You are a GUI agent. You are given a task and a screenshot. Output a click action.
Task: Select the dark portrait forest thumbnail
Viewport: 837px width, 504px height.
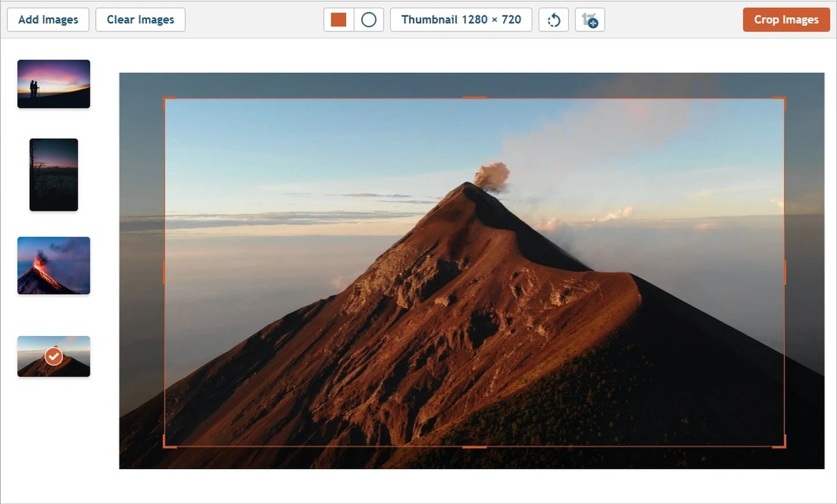coord(54,174)
